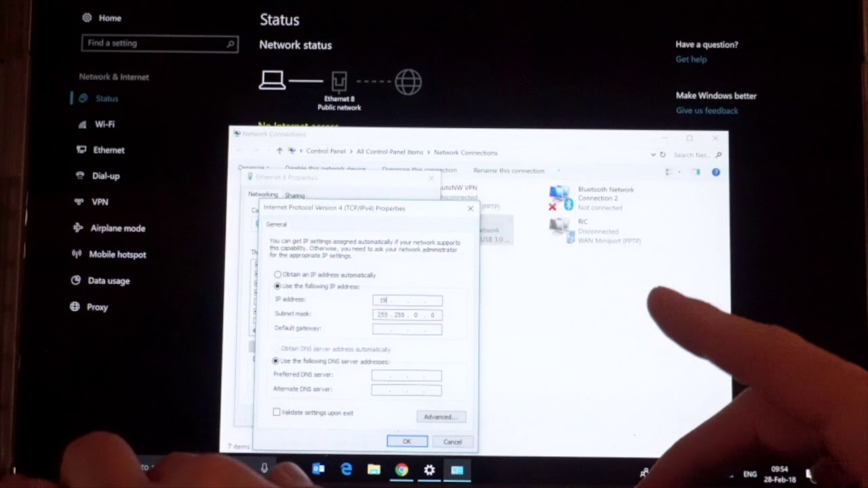
Task: Open File Explorer from the taskbar
Action: tap(374, 469)
